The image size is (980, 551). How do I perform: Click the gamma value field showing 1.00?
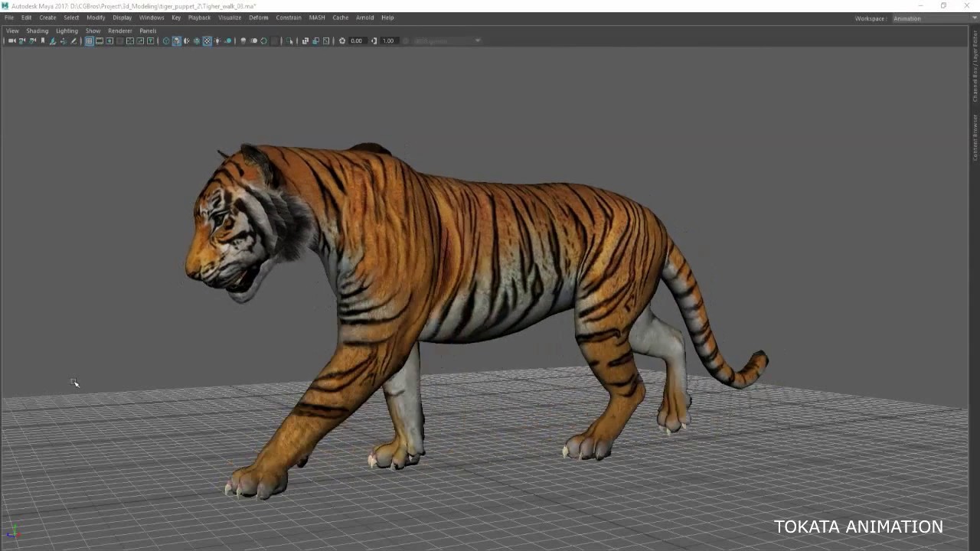tap(389, 41)
